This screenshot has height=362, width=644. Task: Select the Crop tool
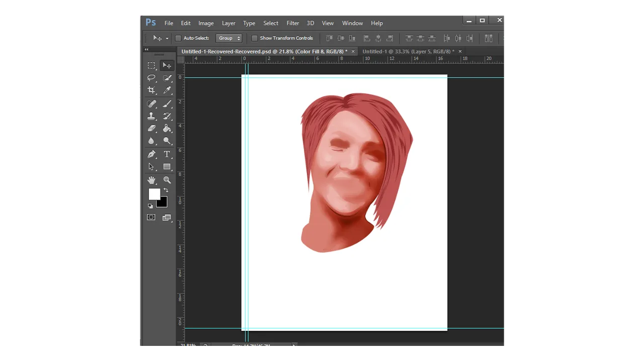point(151,90)
